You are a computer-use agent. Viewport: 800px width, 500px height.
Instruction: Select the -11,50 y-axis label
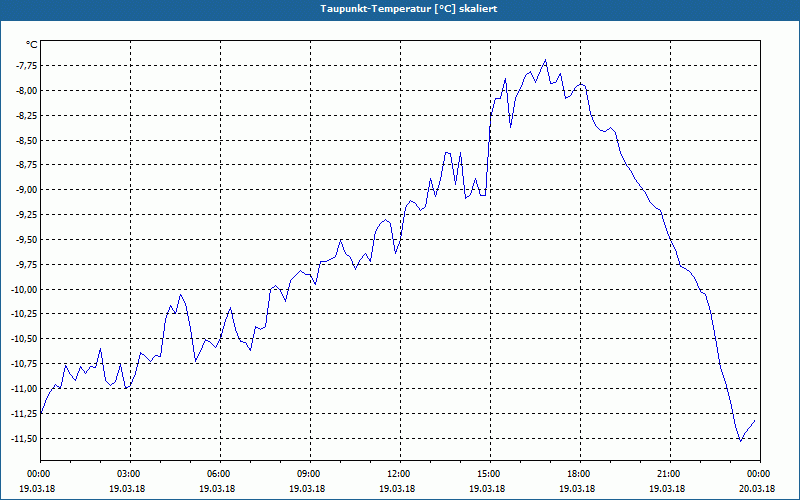click(23, 439)
